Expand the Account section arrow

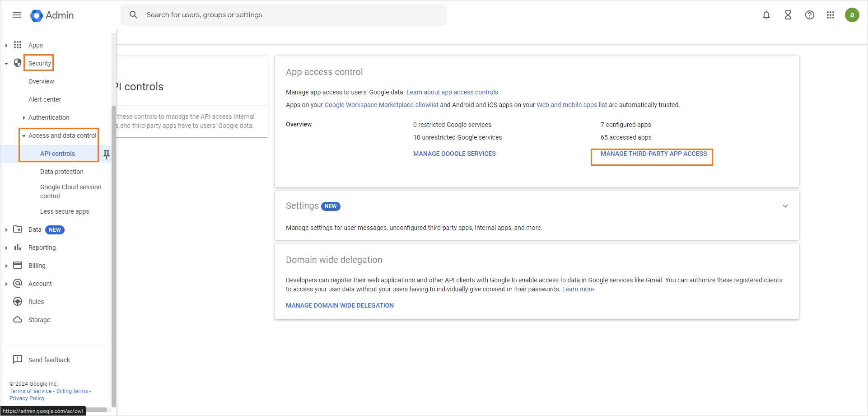coord(6,284)
